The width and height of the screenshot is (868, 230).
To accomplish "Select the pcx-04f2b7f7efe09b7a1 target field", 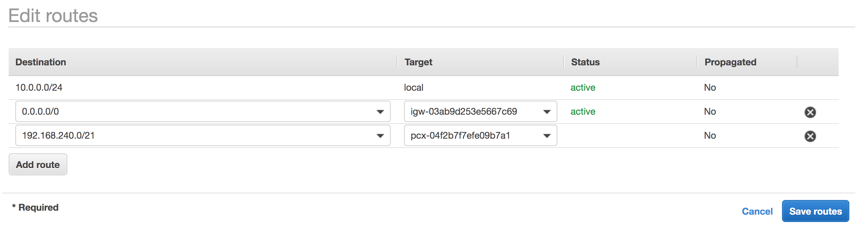I will [x=480, y=135].
